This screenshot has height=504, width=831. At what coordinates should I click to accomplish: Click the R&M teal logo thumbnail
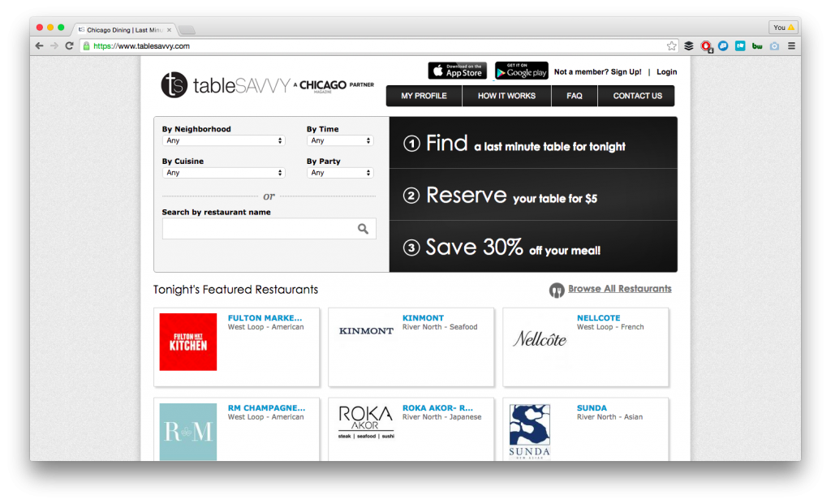point(188,432)
